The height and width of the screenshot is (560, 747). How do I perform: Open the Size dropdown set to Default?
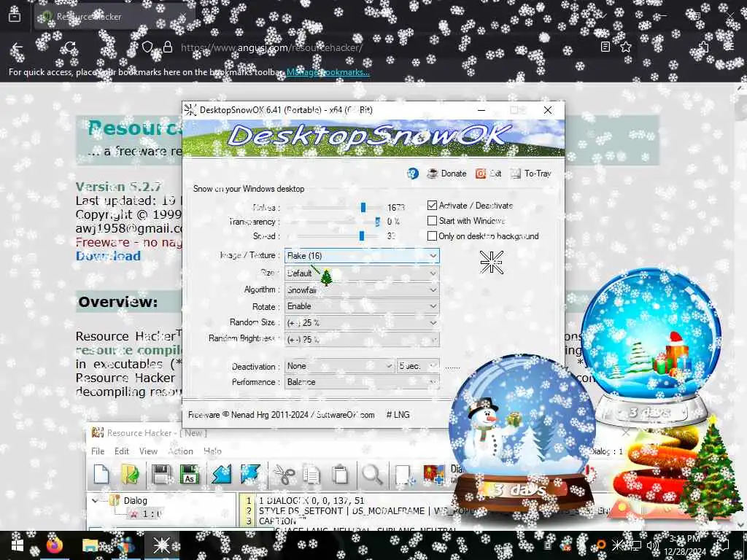[x=362, y=273]
